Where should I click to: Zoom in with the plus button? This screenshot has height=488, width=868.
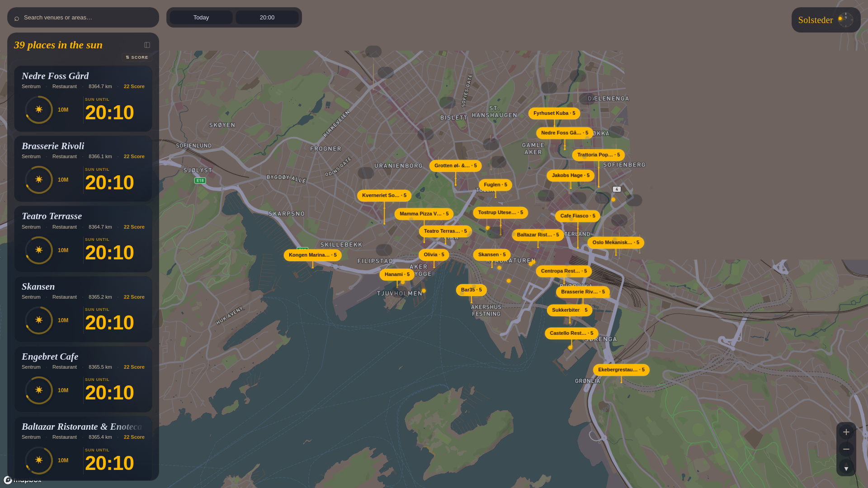coord(846,432)
